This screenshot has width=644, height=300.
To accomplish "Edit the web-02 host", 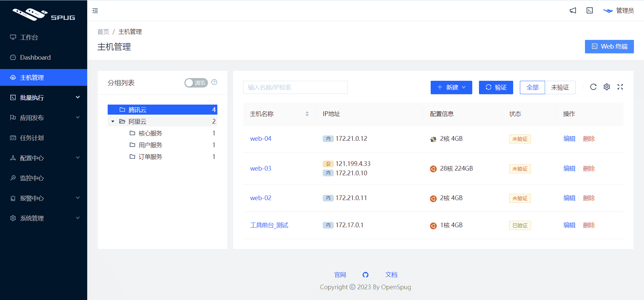I will click(569, 198).
